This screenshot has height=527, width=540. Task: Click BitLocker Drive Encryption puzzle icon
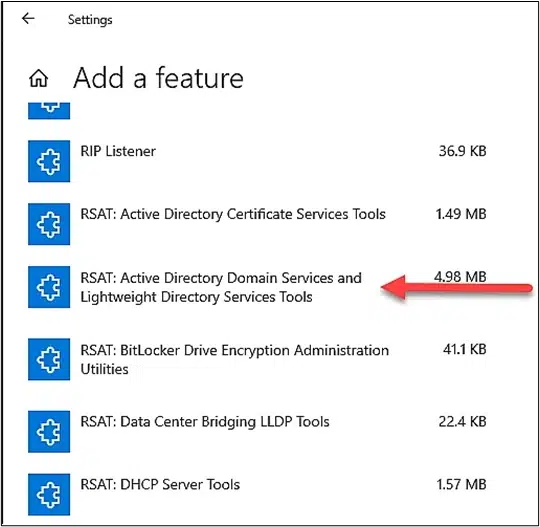pyautogui.click(x=49, y=359)
